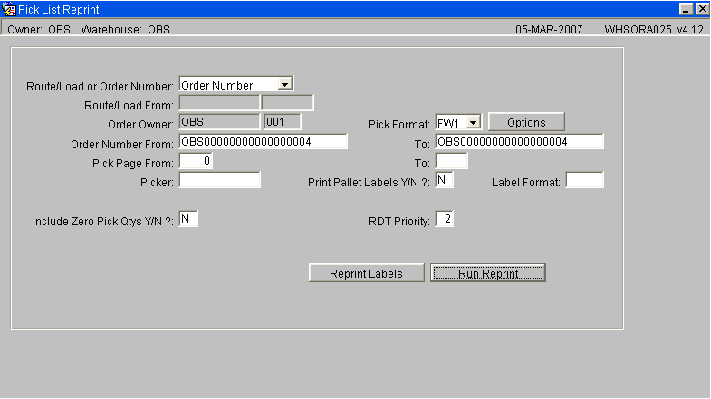
Task: Click the Pick Page To field
Action: tap(452, 161)
